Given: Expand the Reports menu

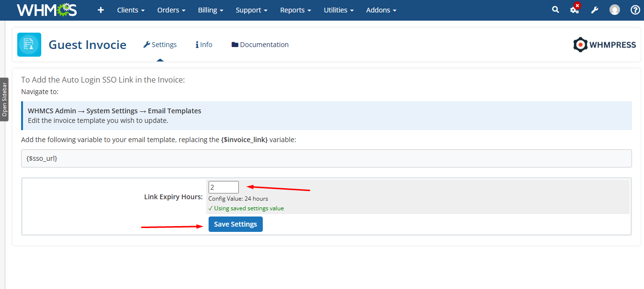Looking at the screenshot, I should click(295, 10).
